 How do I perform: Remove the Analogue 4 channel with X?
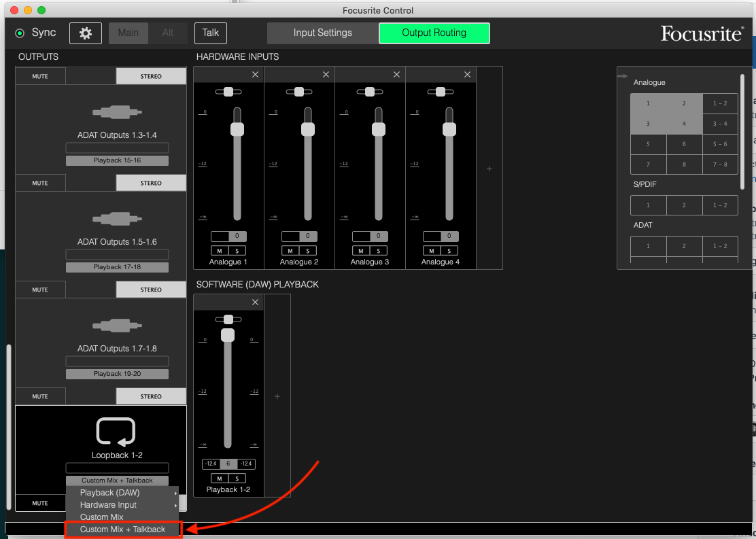click(467, 74)
